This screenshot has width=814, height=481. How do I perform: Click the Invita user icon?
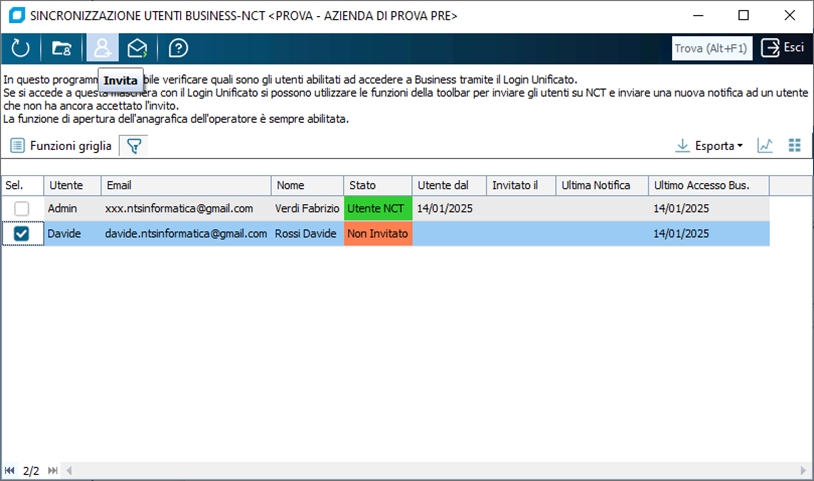click(102, 48)
